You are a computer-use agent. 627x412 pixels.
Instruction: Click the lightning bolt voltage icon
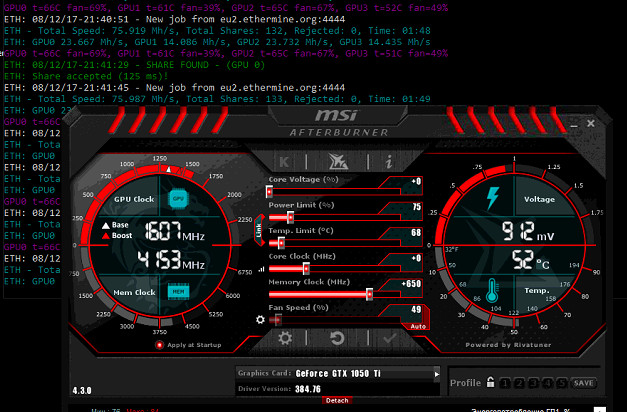(493, 198)
